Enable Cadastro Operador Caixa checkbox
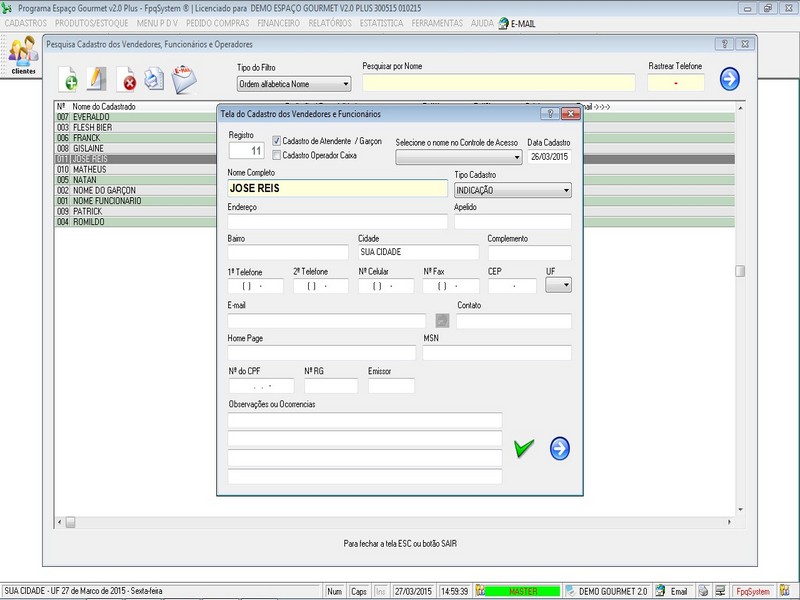The width and height of the screenshot is (800, 600). tap(277, 155)
